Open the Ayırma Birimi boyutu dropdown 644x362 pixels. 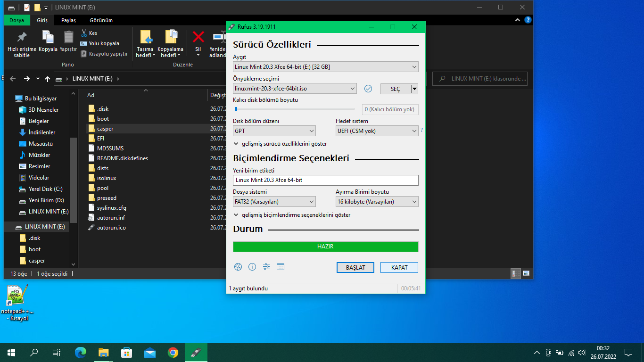(377, 202)
